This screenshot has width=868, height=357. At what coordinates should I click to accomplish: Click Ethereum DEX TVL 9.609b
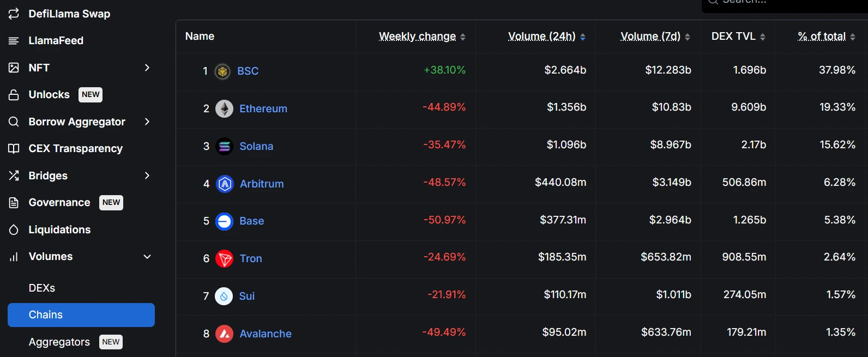click(x=749, y=107)
